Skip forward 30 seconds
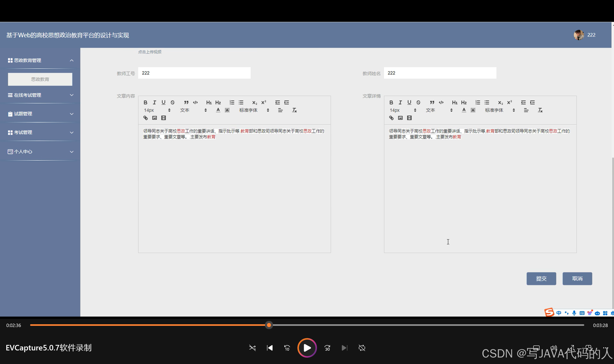This screenshot has width=614, height=364. 327,348
